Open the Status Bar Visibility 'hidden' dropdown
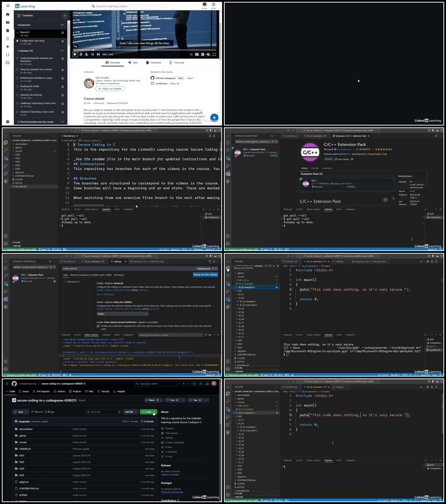Viewport: 446px width, 504px height. 122,314
